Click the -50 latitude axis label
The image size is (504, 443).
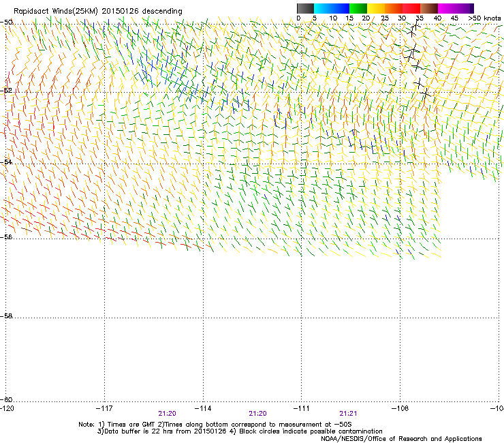click(x=6, y=22)
